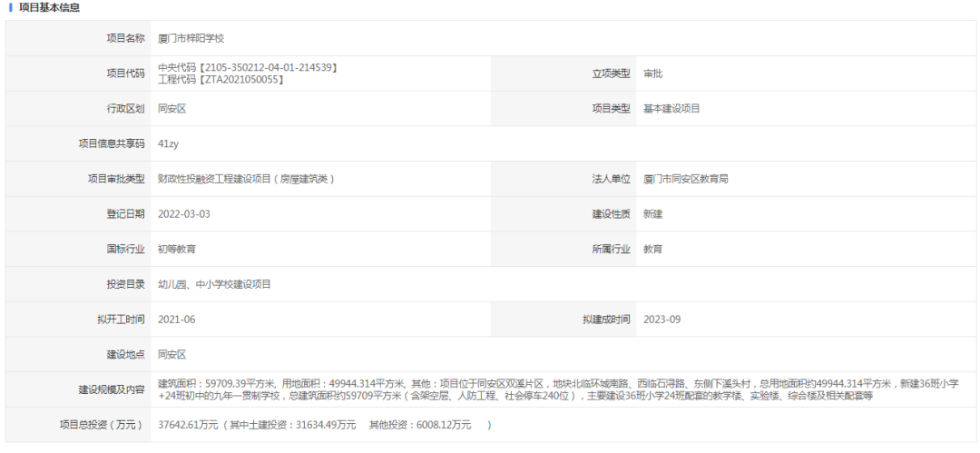Select the 法人单位 value 厦门市同安区教育局

tap(685, 179)
